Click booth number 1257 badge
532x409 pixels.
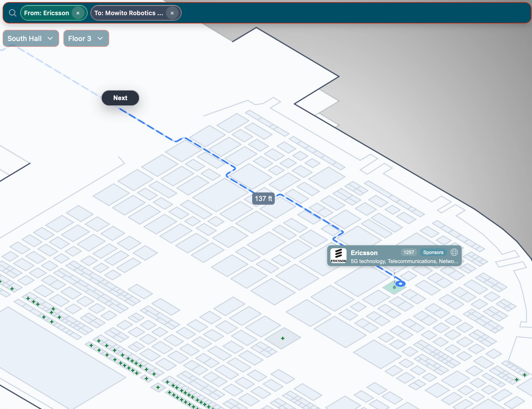[409, 252]
